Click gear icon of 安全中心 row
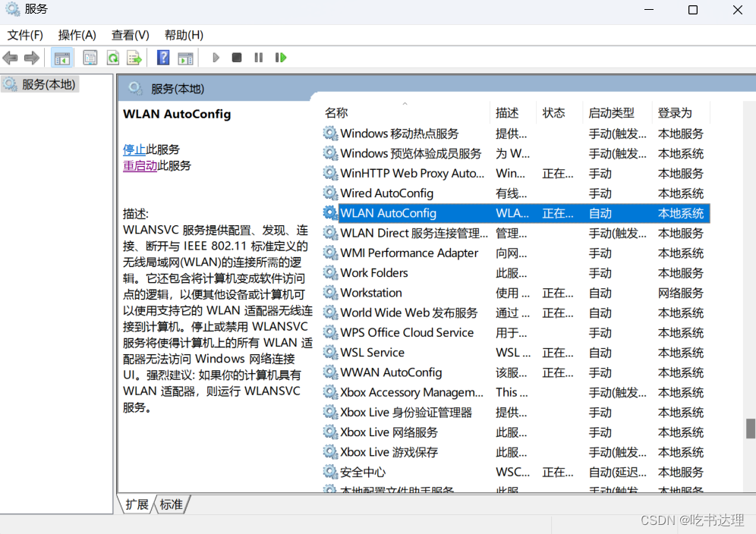This screenshot has height=534, width=756. [330, 472]
